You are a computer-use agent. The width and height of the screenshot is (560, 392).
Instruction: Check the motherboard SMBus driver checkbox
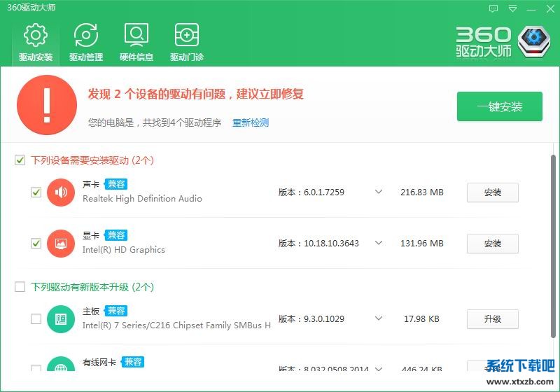point(36,319)
